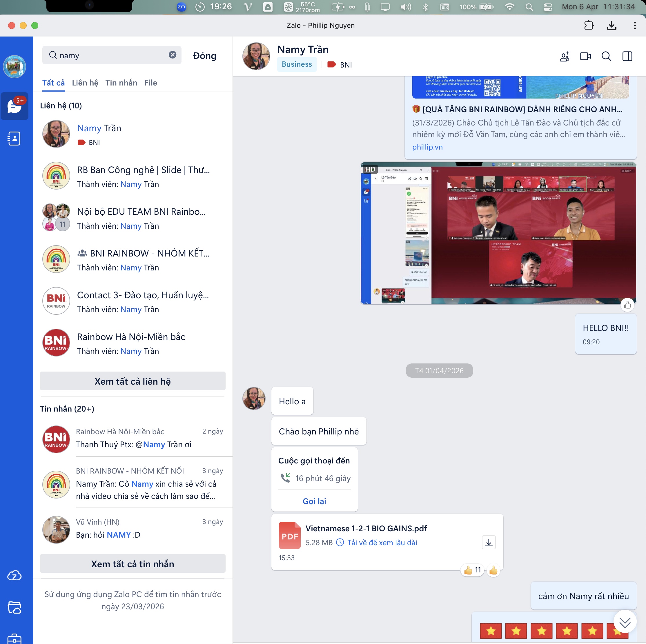Open Zalo Cloud sidebar icon

tap(14, 575)
